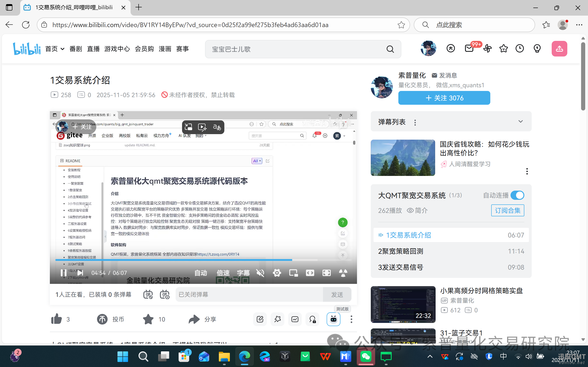This screenshot has height=367, width=588.
Task: Switch the player to wide-screen mode
Action: pyautogui.click(x=310, y=273)
